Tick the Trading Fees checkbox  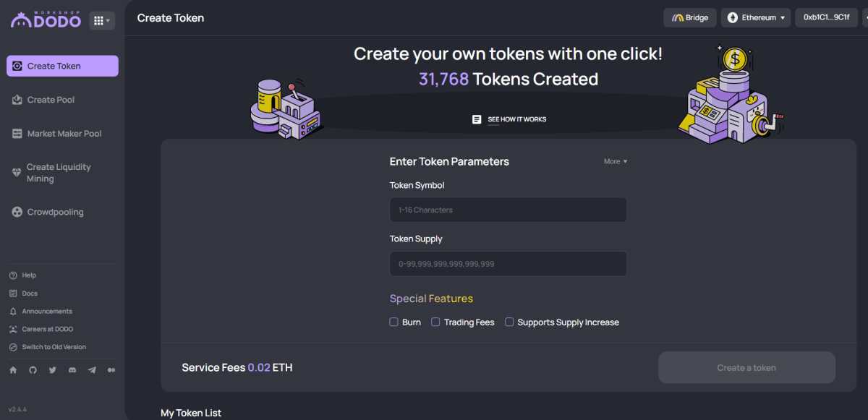[435, 322]
